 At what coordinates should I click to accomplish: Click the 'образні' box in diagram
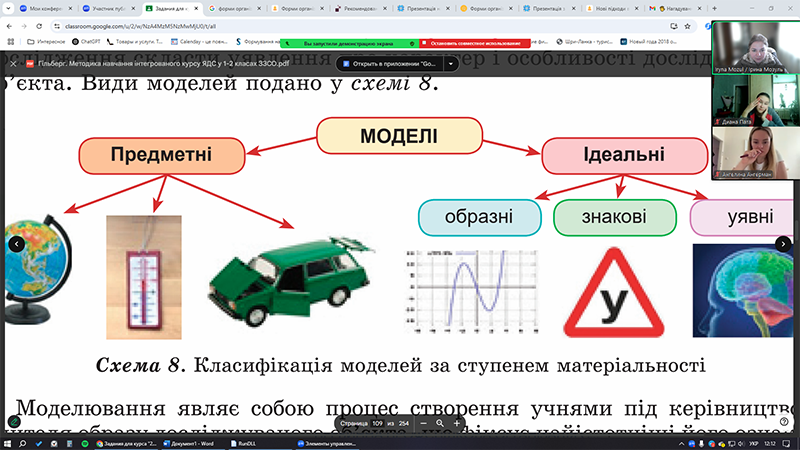pyautogui.click(x=480, y=217)
